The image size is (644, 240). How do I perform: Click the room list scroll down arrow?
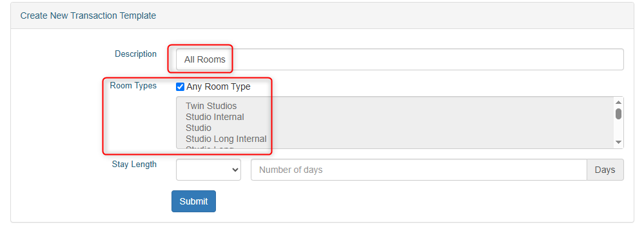[618, 142]
